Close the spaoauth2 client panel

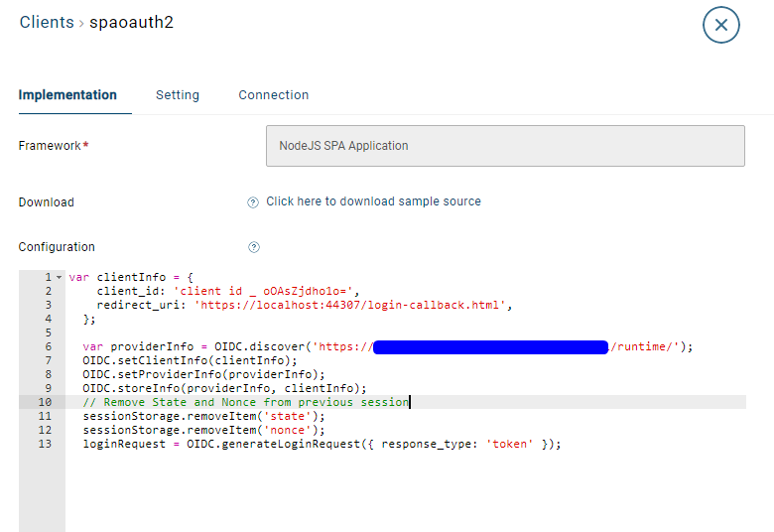[x=720, y=25]
